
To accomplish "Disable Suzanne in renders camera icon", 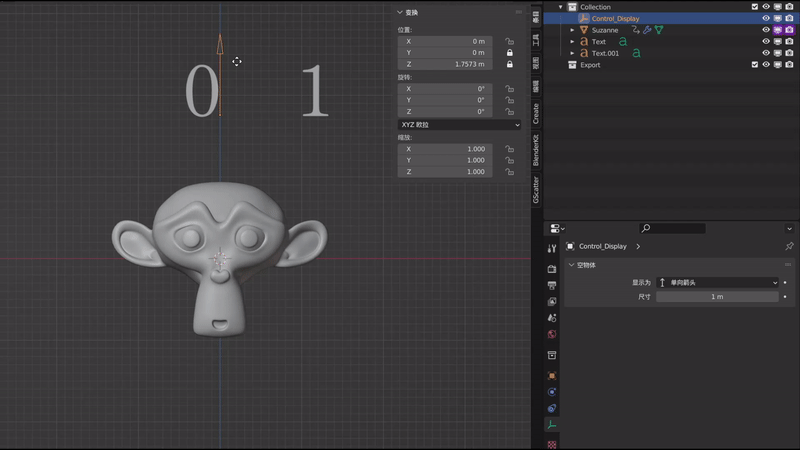I will (789, 30).
